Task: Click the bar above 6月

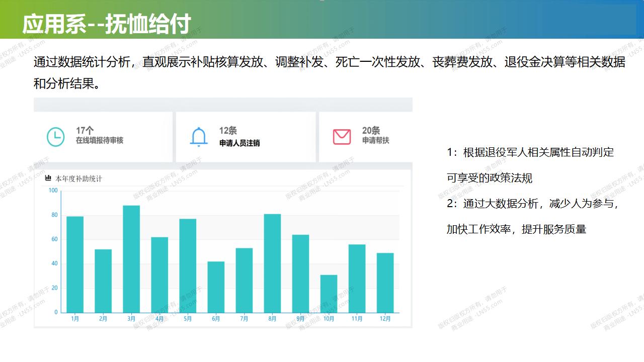Action: 216,287
